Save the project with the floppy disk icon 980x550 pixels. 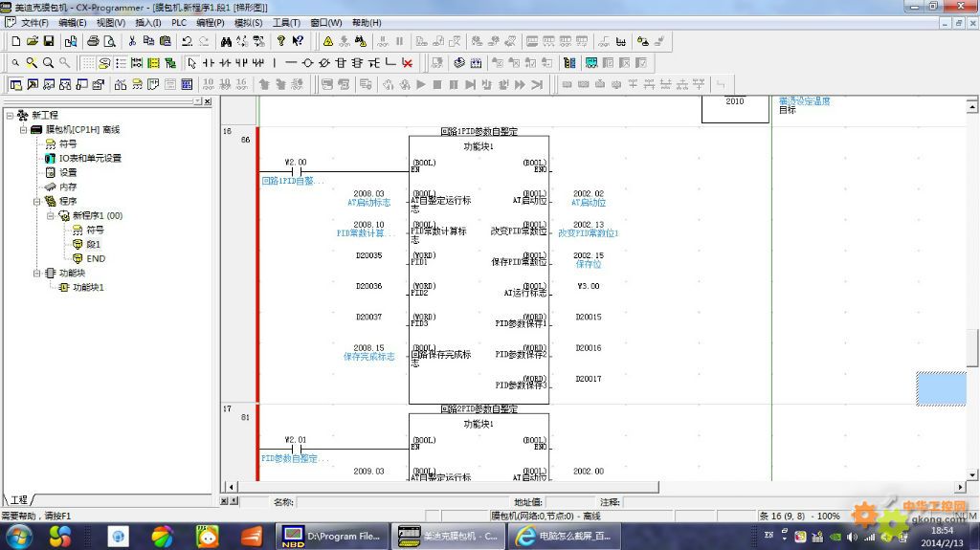(48, 41)
